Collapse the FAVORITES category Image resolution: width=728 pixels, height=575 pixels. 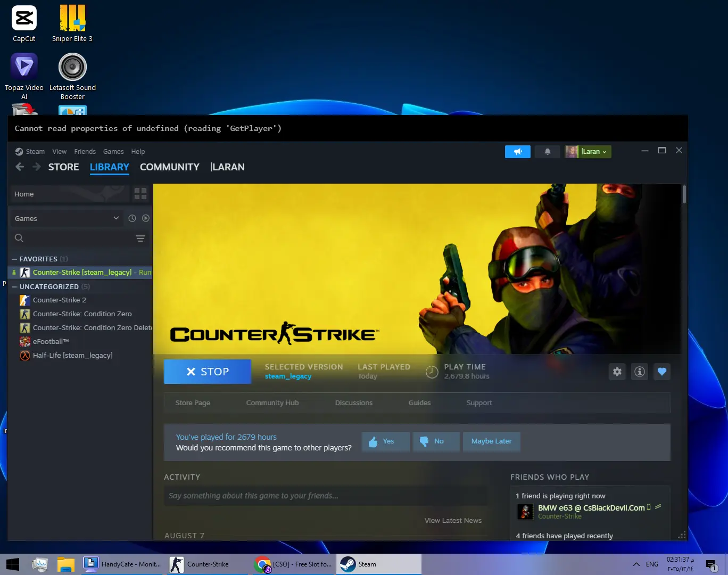click(x=14, y=259)
